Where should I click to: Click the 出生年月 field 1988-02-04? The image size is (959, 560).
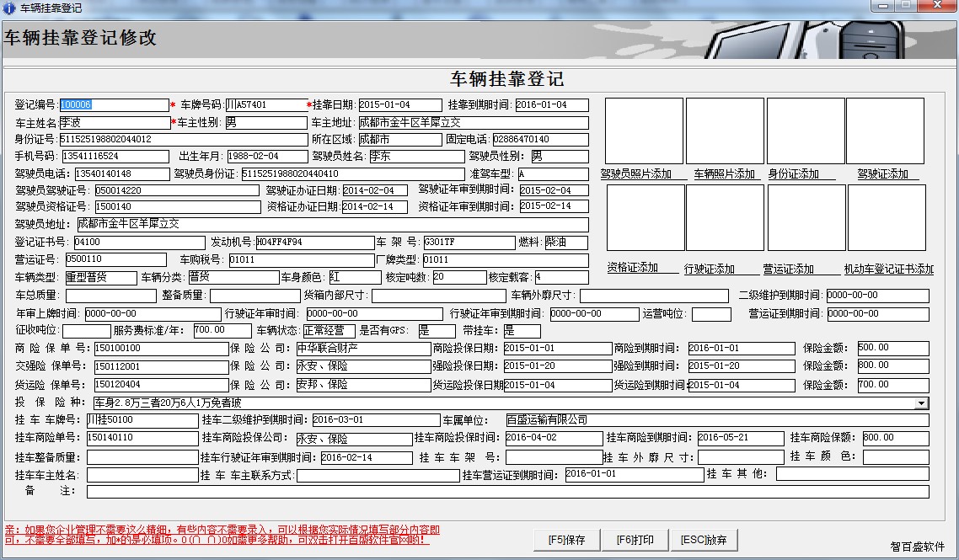pyautogui.click(x=268, y=157)
